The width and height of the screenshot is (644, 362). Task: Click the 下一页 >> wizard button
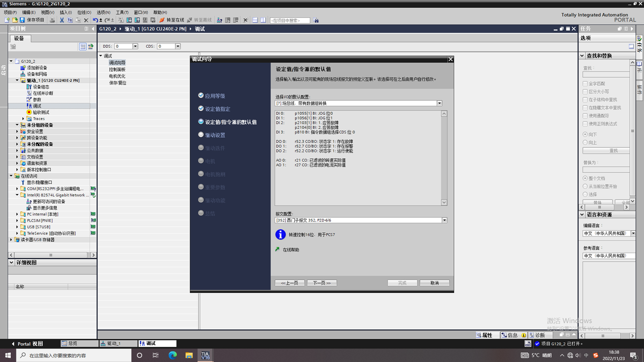(321, 283)
